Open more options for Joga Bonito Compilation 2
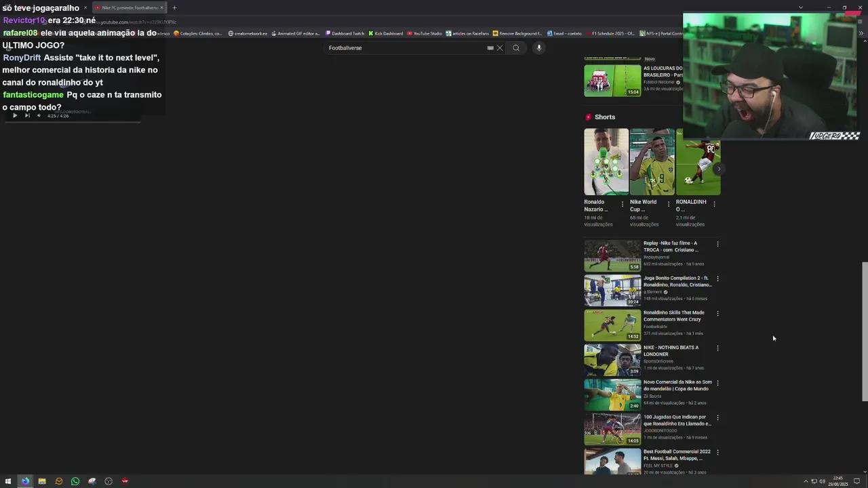This screenshot has width=868, height=488. pos(717,279)
